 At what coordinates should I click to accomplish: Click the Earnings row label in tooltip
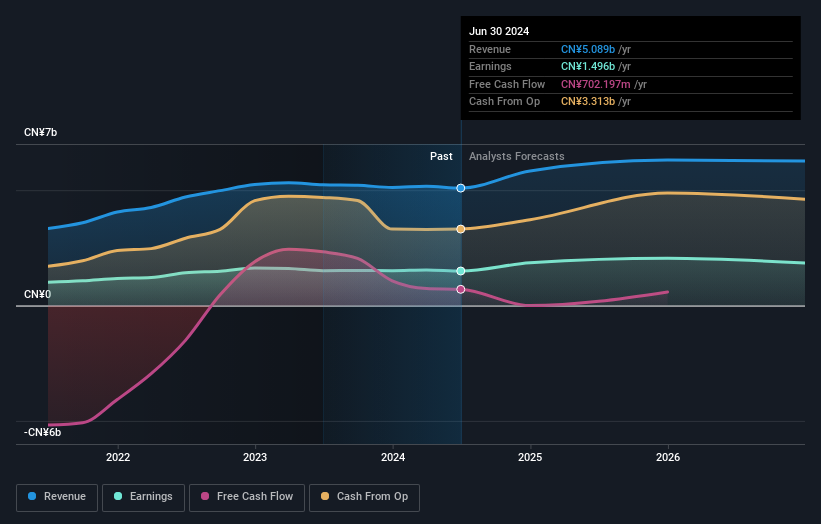[x=490, y=66]
